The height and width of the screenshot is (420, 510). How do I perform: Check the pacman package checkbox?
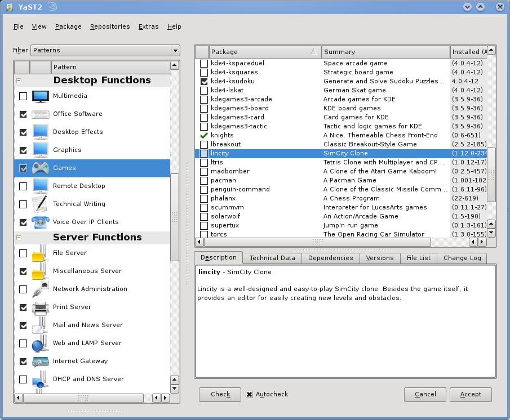(x=204, y=181)
